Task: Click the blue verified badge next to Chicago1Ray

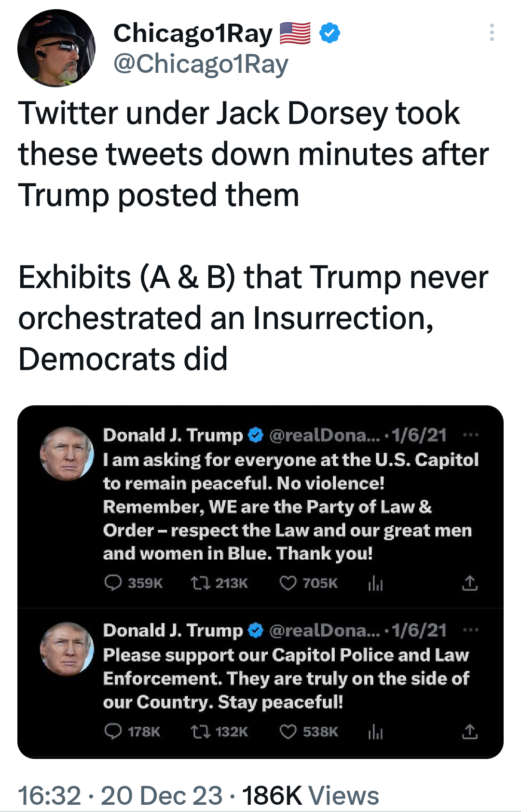Action: pos(330,33)
